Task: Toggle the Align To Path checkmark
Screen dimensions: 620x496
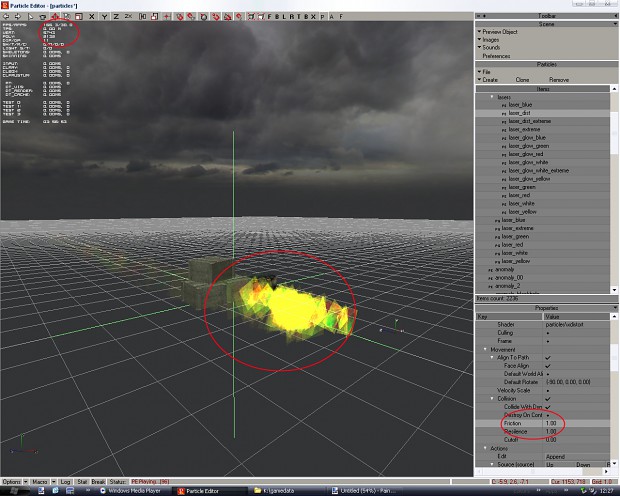Action: [x=548, y=358]
